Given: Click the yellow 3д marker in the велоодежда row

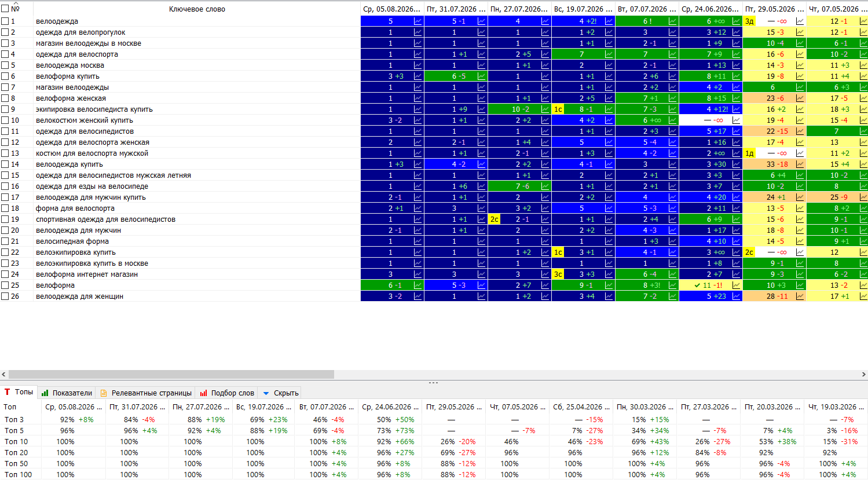Looking at the screenshot, I should pos(749,21).
